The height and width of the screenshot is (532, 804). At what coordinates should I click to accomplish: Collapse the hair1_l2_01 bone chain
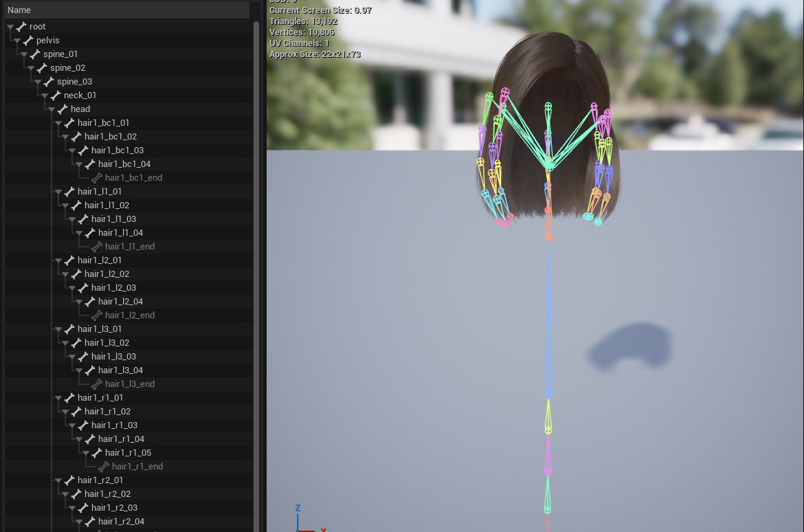click(58, 261)
